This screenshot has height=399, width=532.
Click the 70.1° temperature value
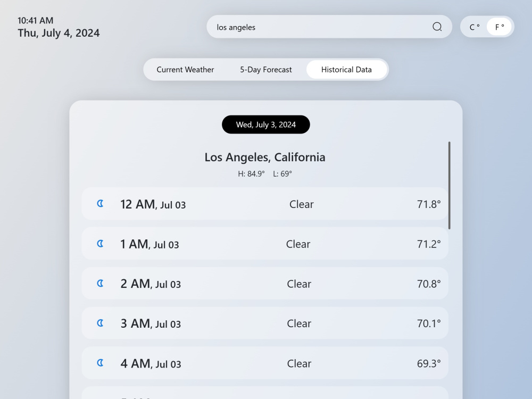click(x=429, y=323)
